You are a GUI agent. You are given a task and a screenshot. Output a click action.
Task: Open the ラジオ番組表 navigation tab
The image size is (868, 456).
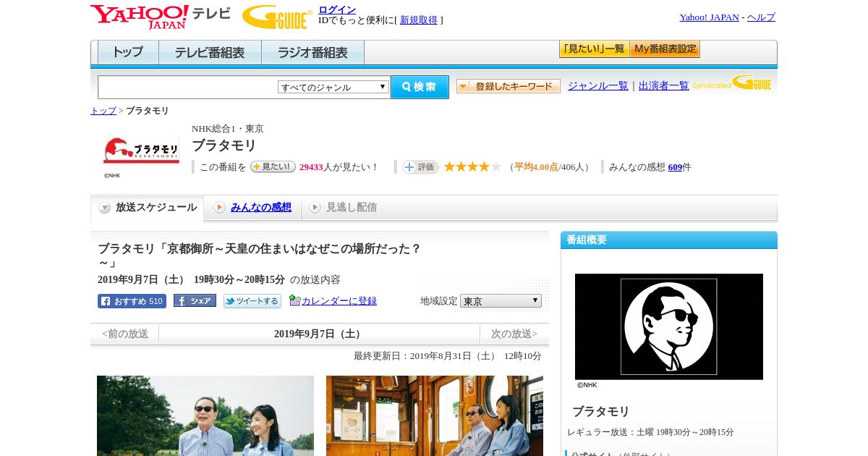point(312,53)
